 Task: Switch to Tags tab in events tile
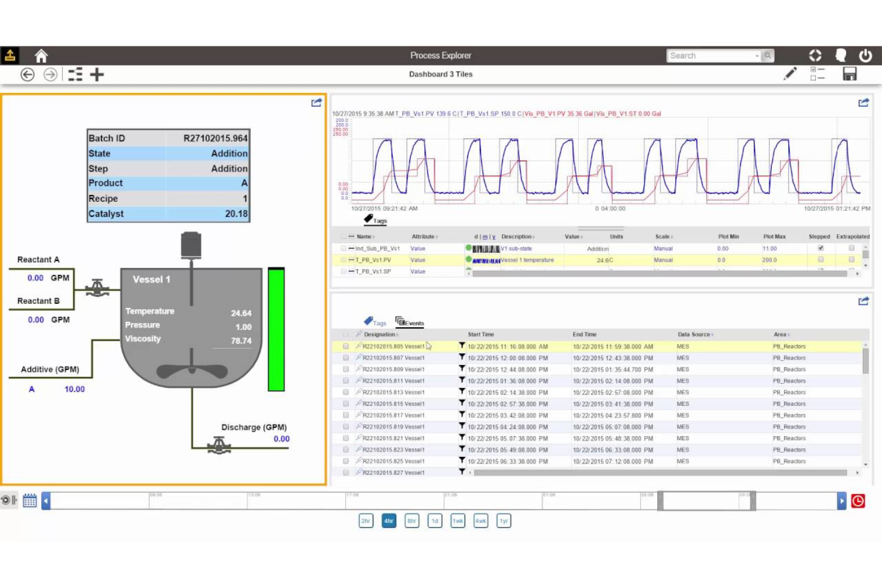coord(375,322)
